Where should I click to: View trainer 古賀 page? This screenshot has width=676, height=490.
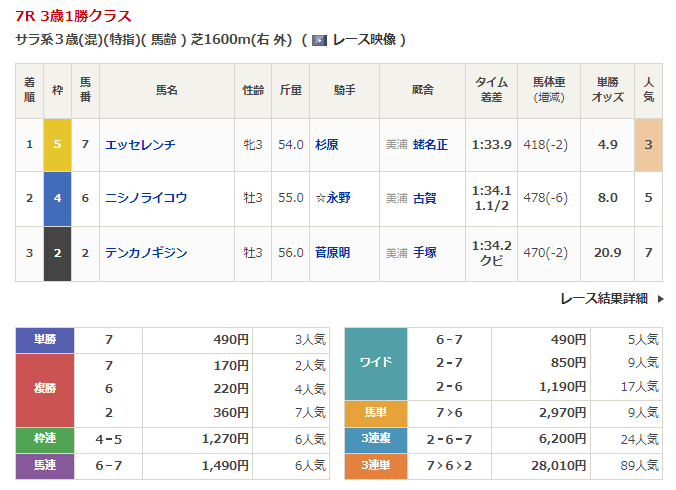click(425, 198)
